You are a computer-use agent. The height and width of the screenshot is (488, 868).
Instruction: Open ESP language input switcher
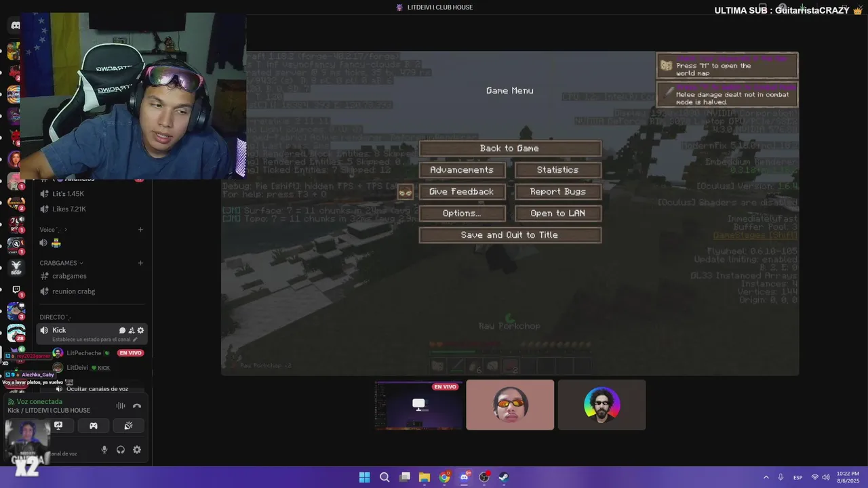[x=797, y=477]
